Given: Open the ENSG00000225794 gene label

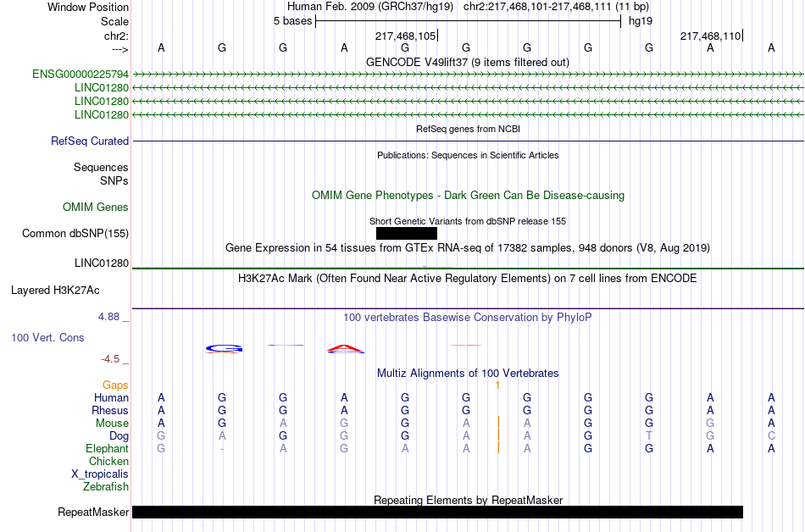Looking at the screenshot, I should click(80, 75).
